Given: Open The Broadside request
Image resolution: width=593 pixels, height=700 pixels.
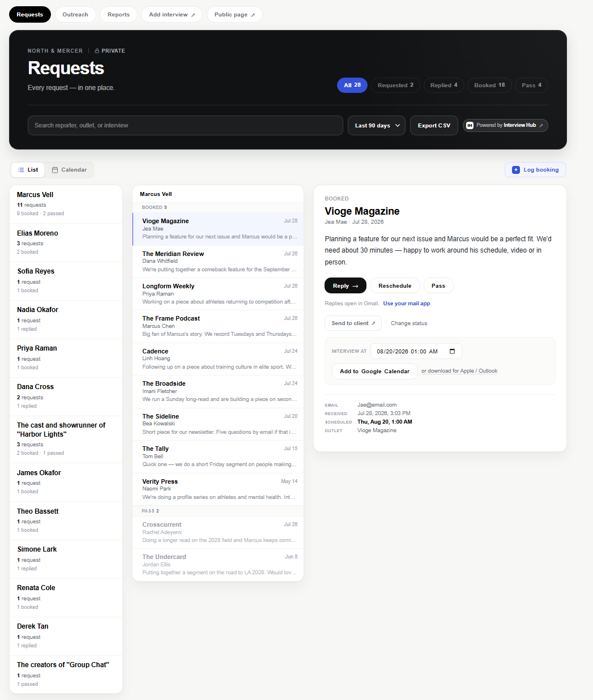Looking at the screenshot, I should [x=218, y=391].
